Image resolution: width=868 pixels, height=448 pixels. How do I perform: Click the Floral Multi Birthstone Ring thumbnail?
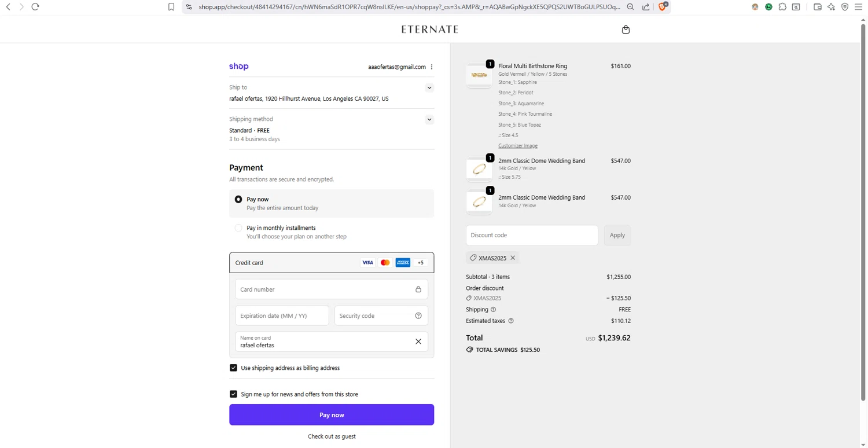coord(479,75)
